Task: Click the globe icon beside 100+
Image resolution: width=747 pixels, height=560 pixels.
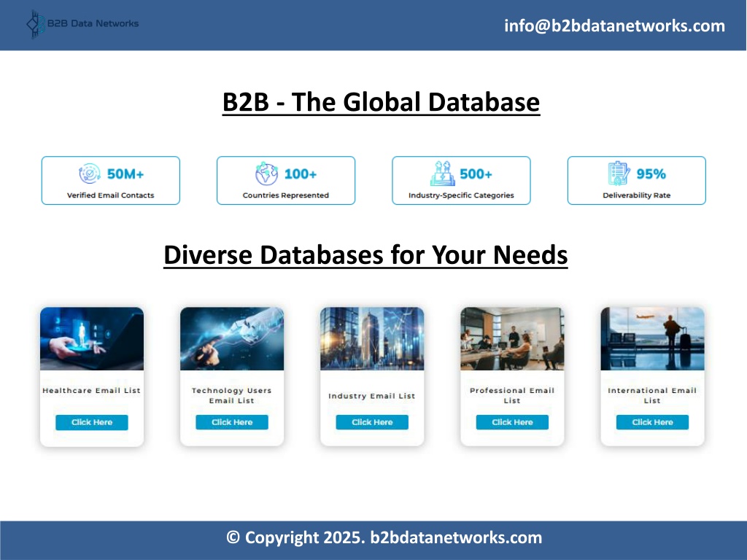Action: pyautogui.click(x=266, y=174)
